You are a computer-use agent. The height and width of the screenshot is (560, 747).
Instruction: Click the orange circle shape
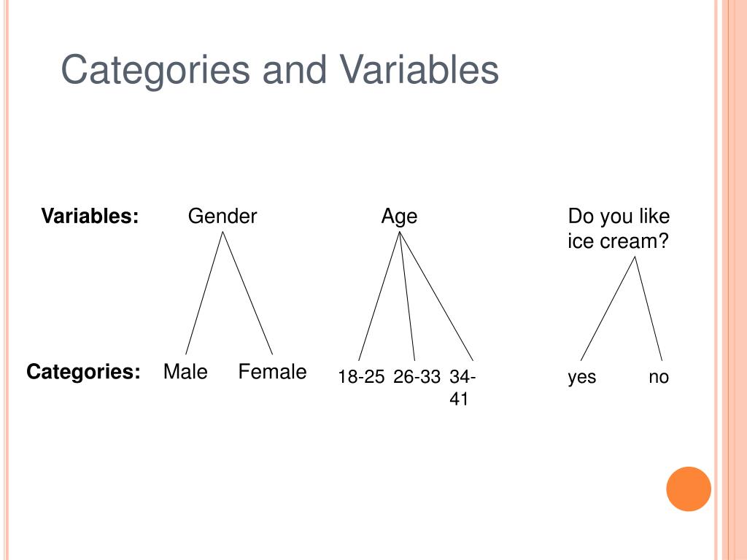[689, 489]
